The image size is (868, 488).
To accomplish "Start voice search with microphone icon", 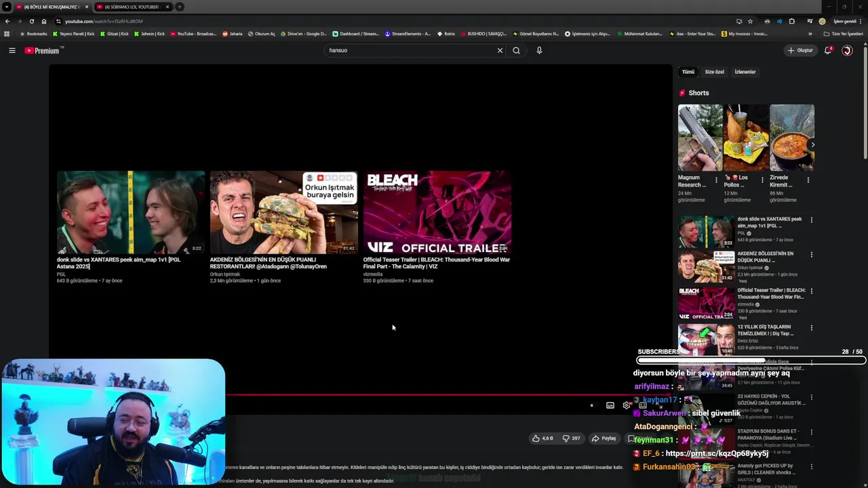I will coord(539,50).
